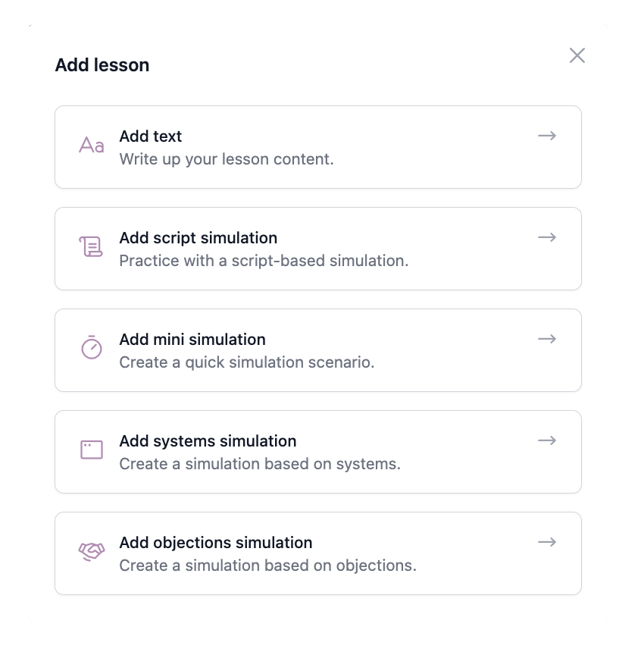The image size is (644, 655).
Task: Dismiss the Add lesson dialog
Action: [577, 55]
